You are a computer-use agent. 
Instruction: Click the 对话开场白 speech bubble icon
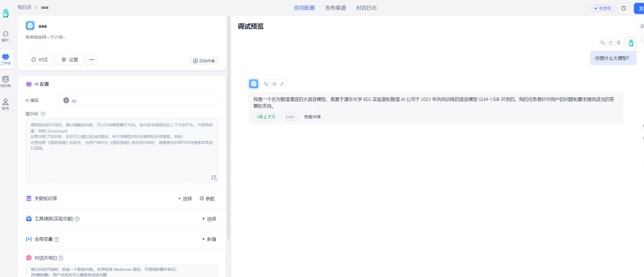(x=29, y=258)
